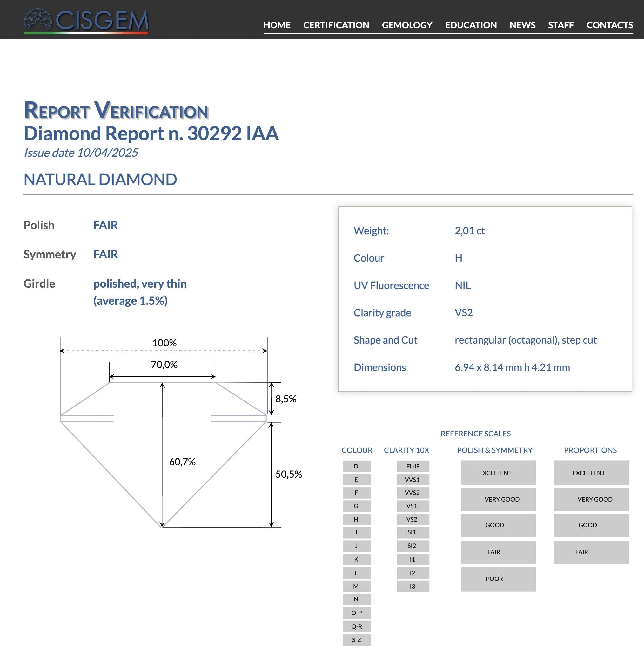Viewport: 644px width, 656px height.
Task: Open the EDUCATION menu item
Action: tap(471, 25)
